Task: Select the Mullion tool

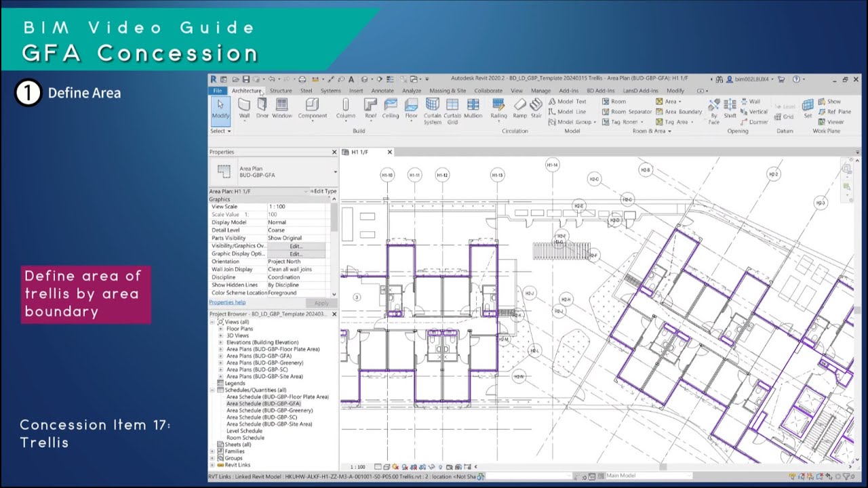Action: pyautogui.click(x=473, y=109)
